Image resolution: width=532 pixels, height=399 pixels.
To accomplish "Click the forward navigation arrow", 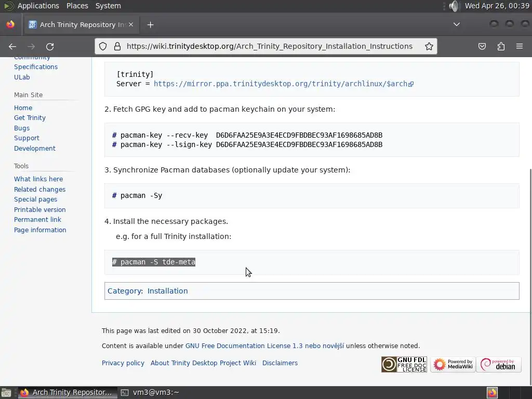I will [31, 46].
